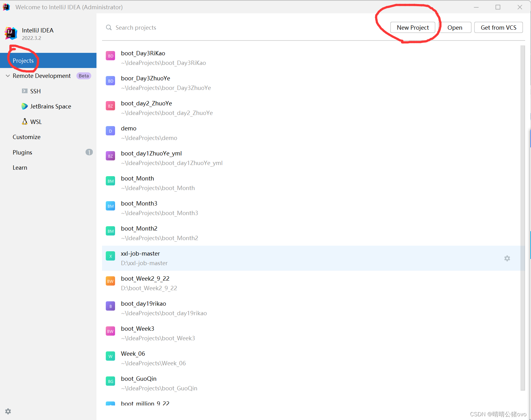Click the BD icon for boot_Day3RiKao

coord(110,56)
